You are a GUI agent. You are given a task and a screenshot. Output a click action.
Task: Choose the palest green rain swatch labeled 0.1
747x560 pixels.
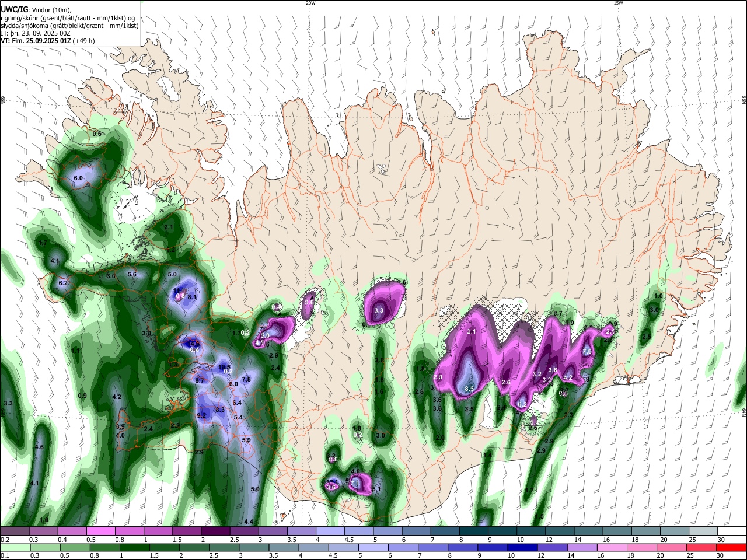pyautogui.click(x=14, y=547)
